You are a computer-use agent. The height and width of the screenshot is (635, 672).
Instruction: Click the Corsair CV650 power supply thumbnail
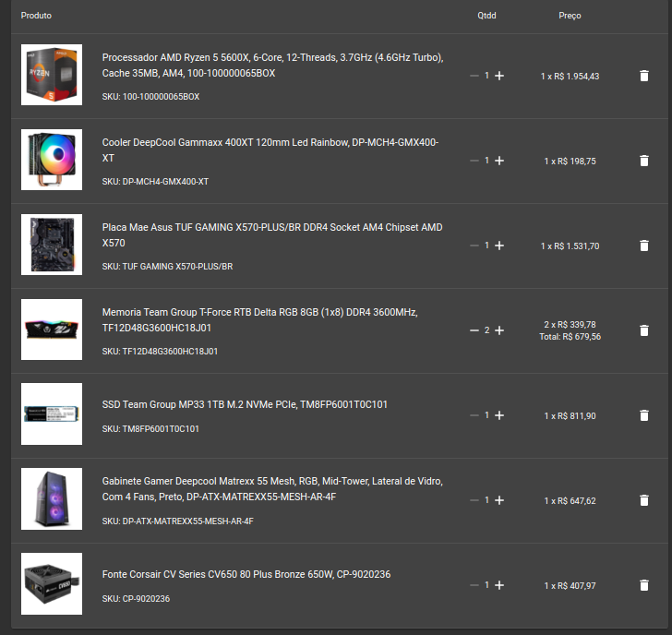[x=52, y=583]
